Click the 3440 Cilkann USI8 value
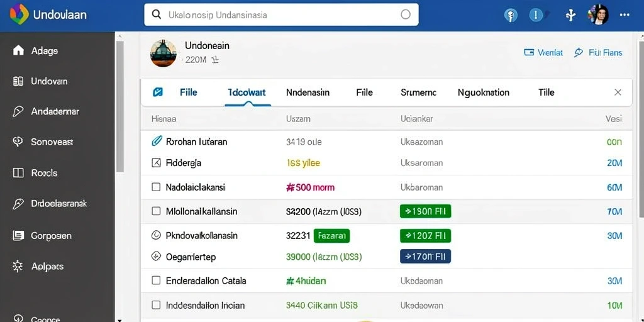This screenshot has height=322, width=644. 321,305
